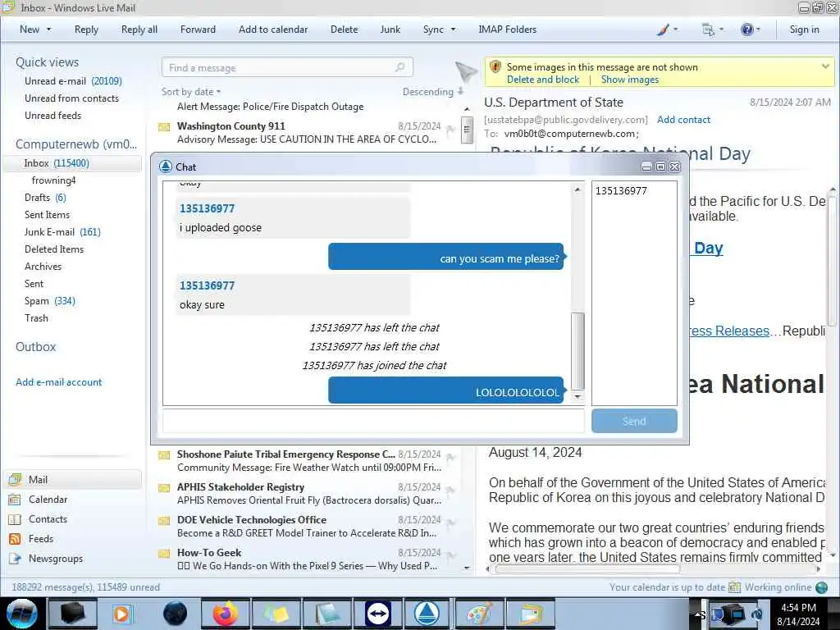840x630 pixels.
Task: Open the Contacts section icon in sidebar
Action: coord(15,519)
